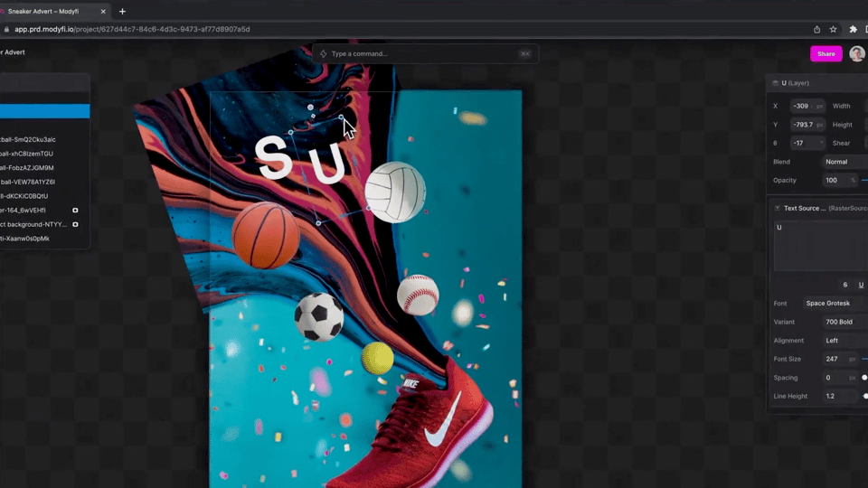Viewport: 868px width, 488px height.
Task: Click the browser share page icon
Action: click(816, 29)
